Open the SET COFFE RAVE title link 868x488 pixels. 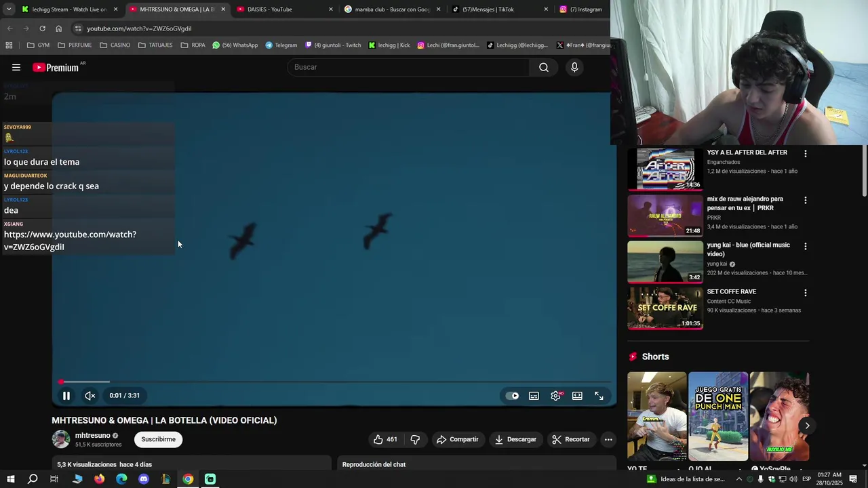pos(732,291)
